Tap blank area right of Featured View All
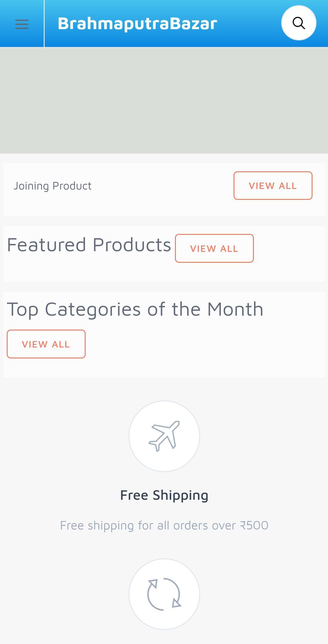Viewport: 328px width, 644px height. coord(289,248)
